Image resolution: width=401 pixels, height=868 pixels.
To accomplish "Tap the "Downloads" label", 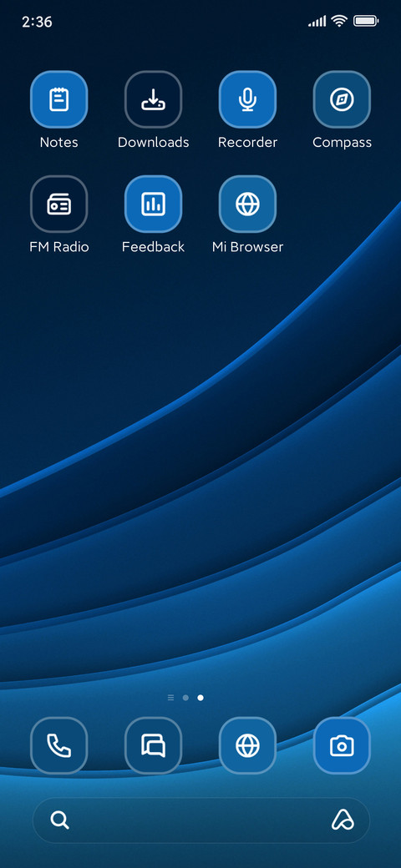I will tap(154, 142).
